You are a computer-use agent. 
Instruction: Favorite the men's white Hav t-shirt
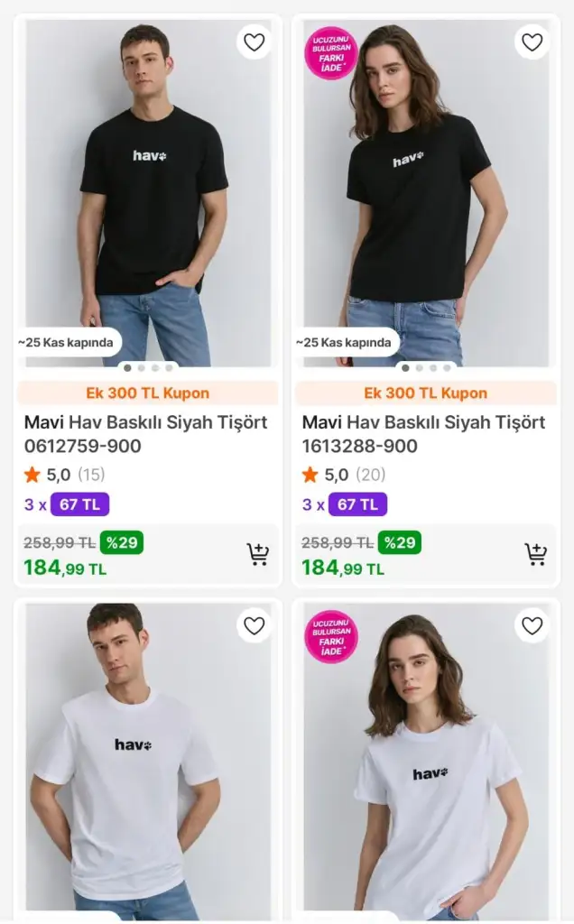(x=255, y=625)
